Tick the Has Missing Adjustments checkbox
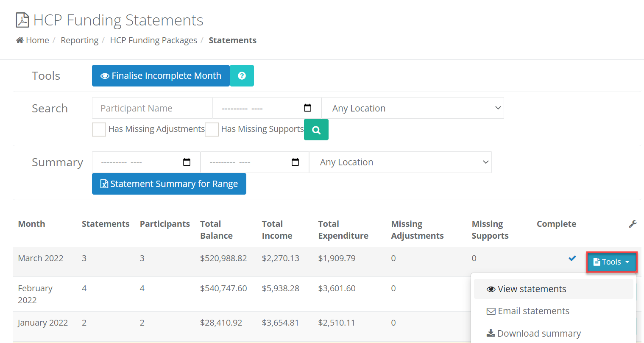Viewport: 644px width, 343px height. click(99, 129)
